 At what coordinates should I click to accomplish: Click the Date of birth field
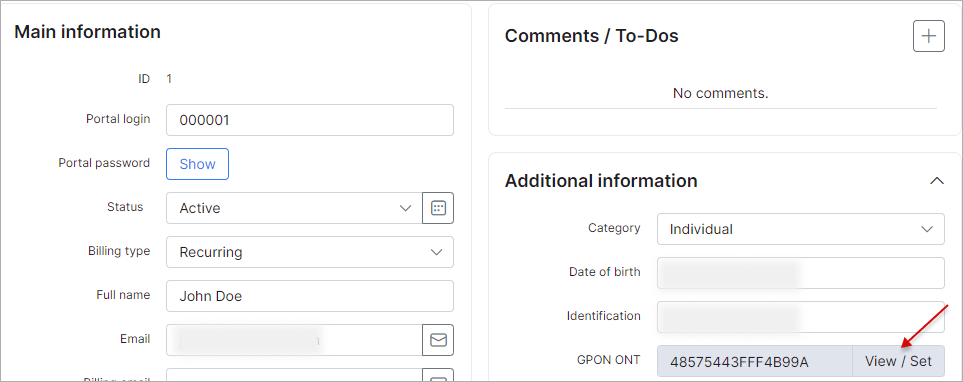tap(801, 273)
